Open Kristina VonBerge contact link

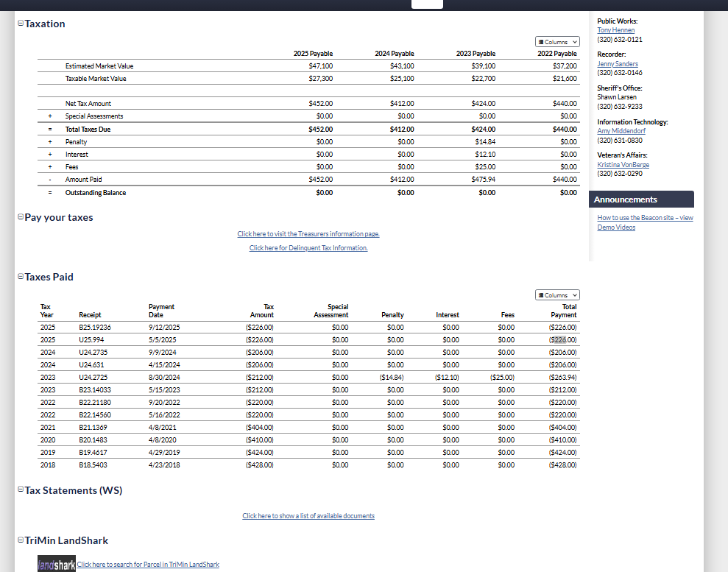(x=623, y=165)
